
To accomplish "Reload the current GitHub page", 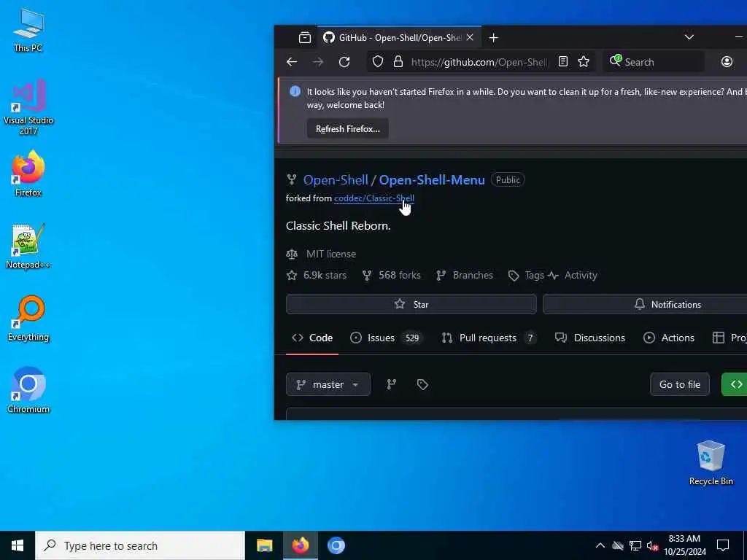I will [344, 62].
